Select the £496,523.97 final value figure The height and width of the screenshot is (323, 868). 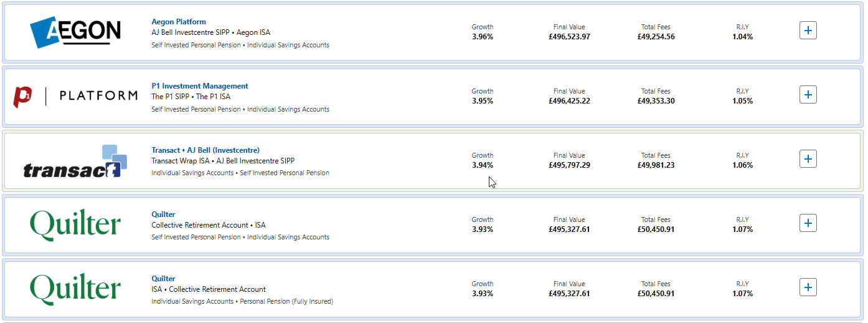(x=569, y=37)
